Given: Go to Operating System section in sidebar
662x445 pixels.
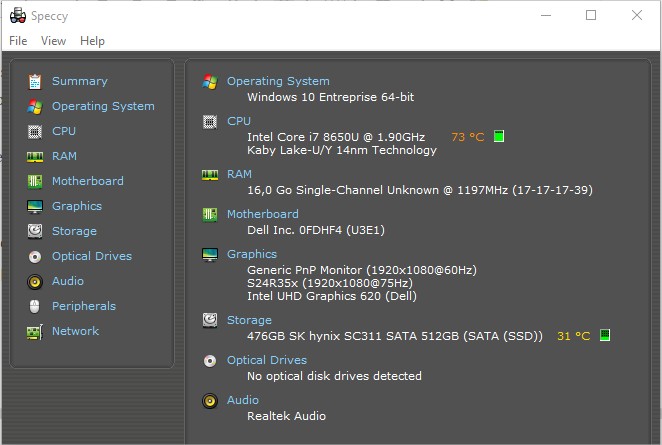Looking at the screenshot, I should (x=103, y=106).
